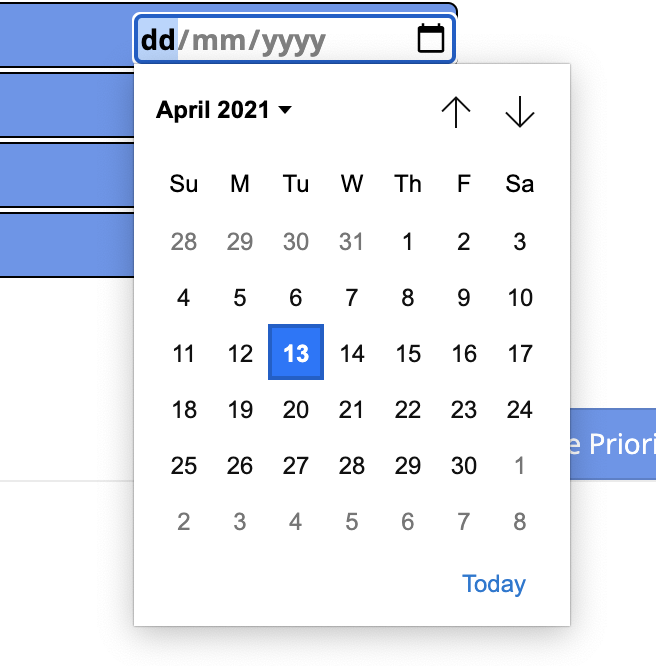Screen dimensions: 656x666
Task: Click the yyyy segment of date input
Action: (293, 41)
